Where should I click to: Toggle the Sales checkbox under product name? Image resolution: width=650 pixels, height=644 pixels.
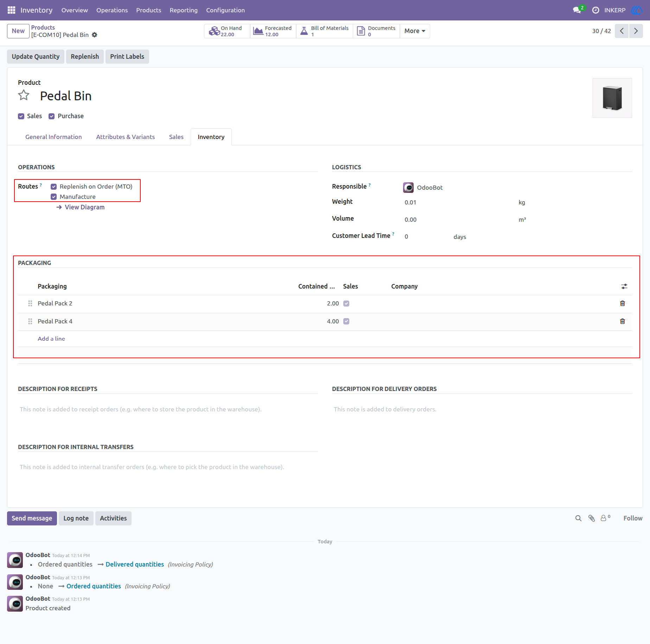pyautogui.click(x=21, y=116)
